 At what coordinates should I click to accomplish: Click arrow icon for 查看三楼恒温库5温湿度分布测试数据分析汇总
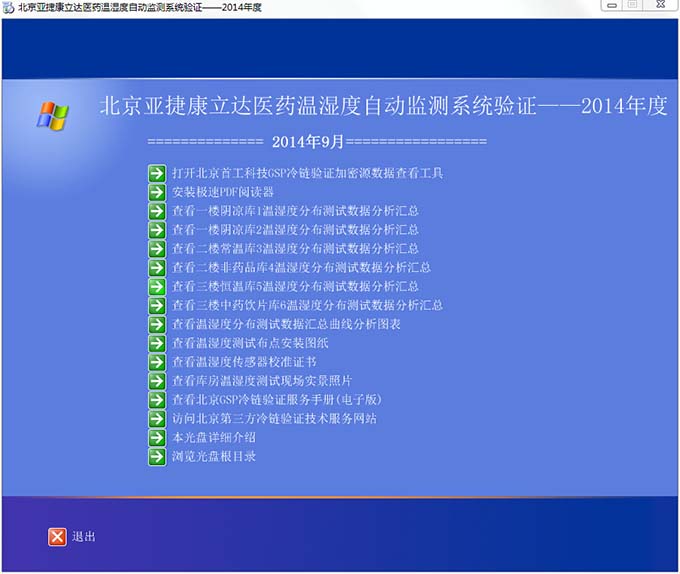pyautogui.click(x=157, y=287)
